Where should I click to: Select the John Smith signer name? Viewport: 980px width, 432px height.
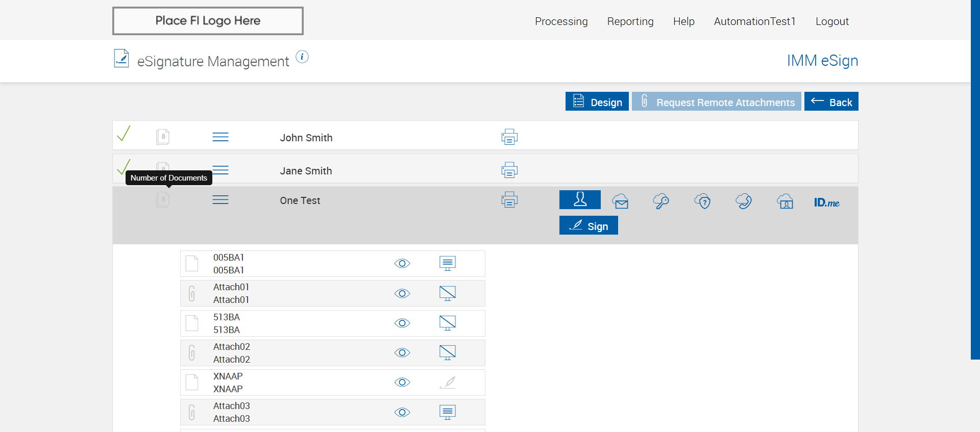click(x=306, y=138)
